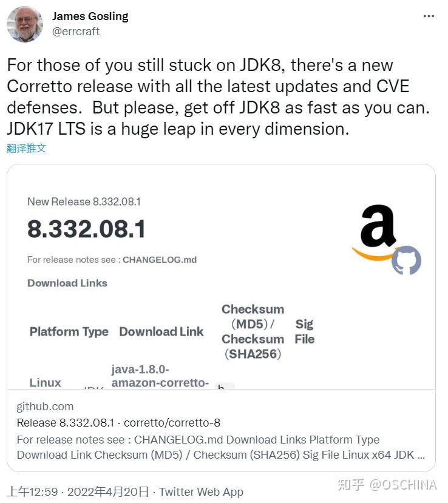Click the Download Links heading
Image resolution: width=448 pixels, height=503 pixels.
[x=67, y=283]
